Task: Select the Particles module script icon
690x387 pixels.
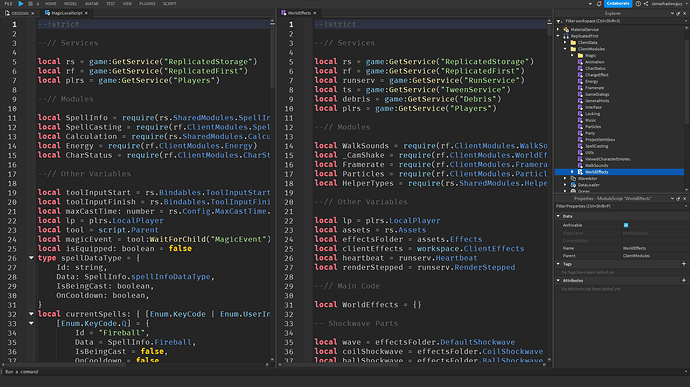Action: point(580,126)
